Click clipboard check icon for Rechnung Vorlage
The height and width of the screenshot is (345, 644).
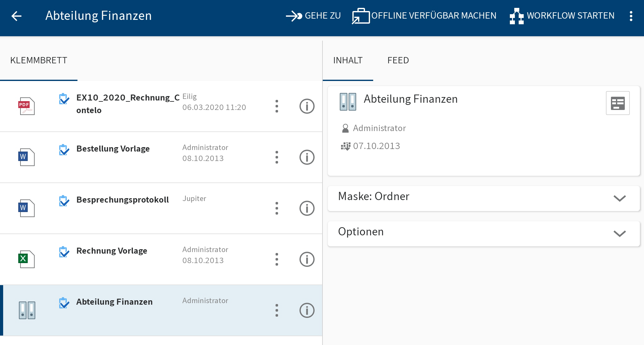pos(64,252)
